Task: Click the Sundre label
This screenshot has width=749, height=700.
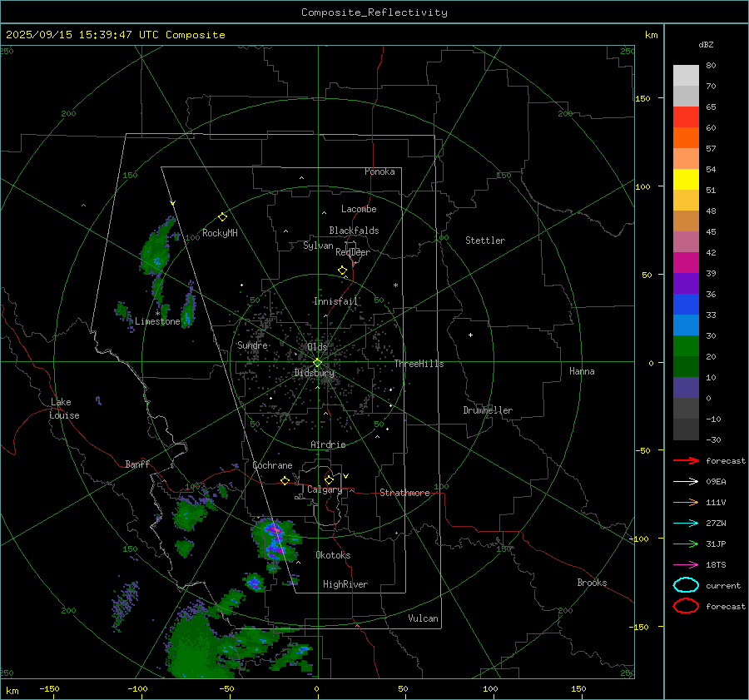Action: [252, 345]
